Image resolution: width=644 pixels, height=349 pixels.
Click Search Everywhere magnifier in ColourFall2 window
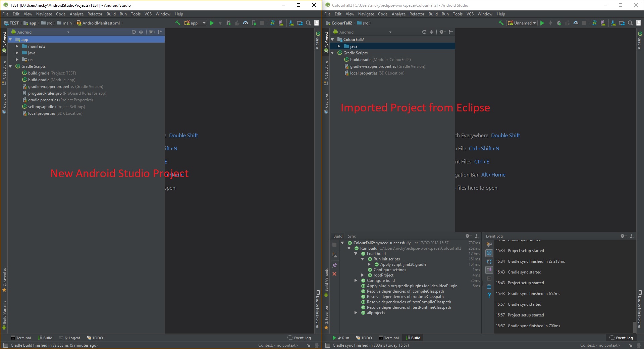[x=630, y=23]
